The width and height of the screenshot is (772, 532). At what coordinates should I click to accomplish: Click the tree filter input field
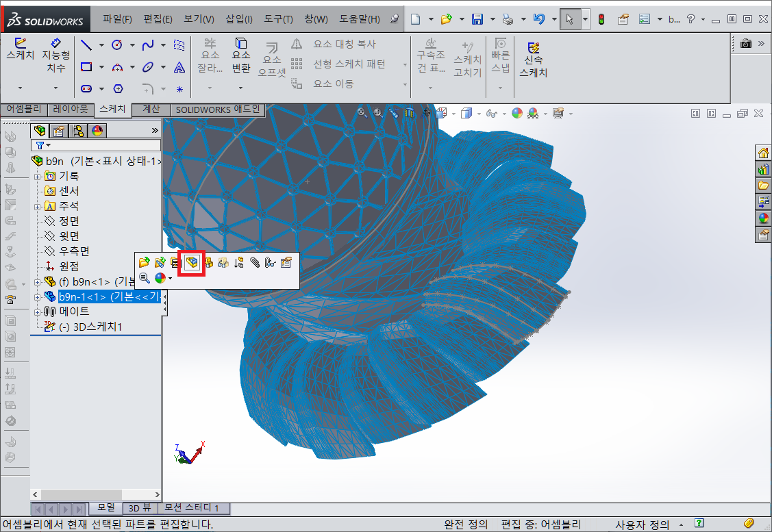tap(96, 145)
